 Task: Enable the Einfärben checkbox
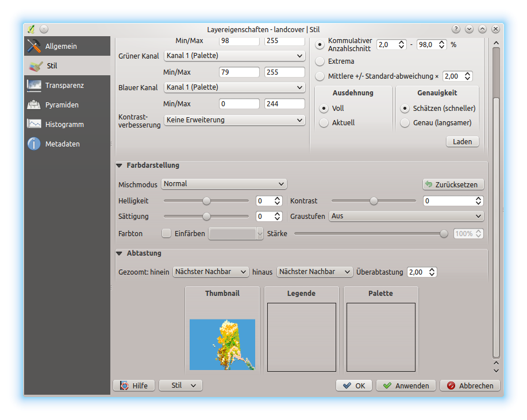(x=167, y=234)
